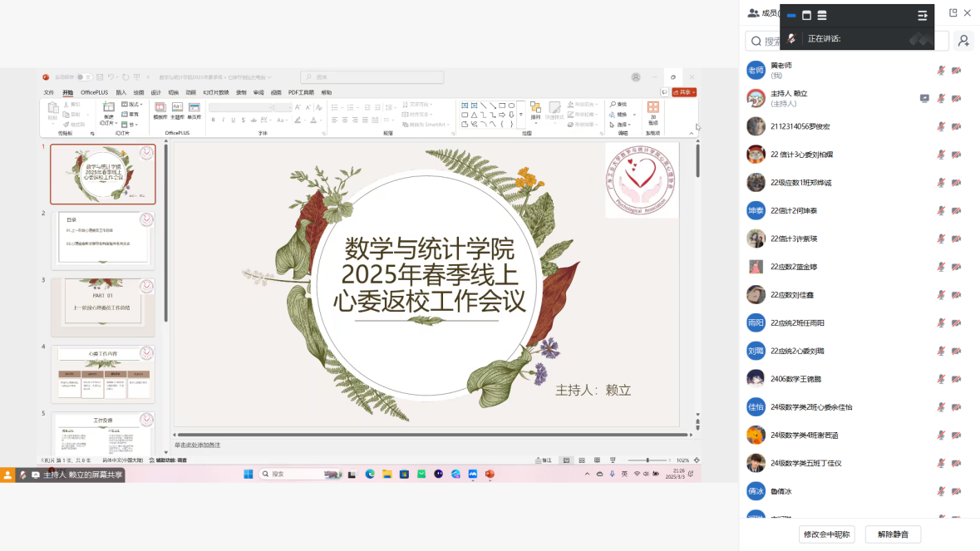Click camera icon for 22应数刘佳鑫

(956, 295)
